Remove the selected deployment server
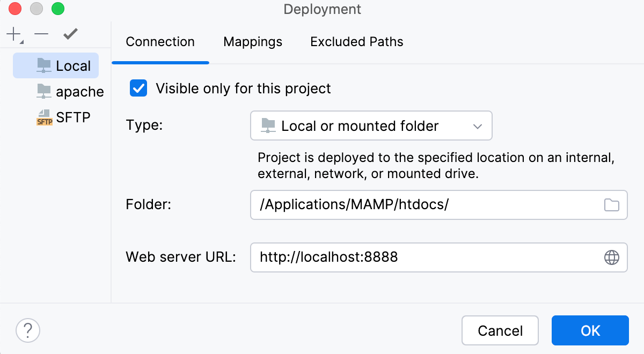The height and width of the screenshot is (354, 644). 40,34
